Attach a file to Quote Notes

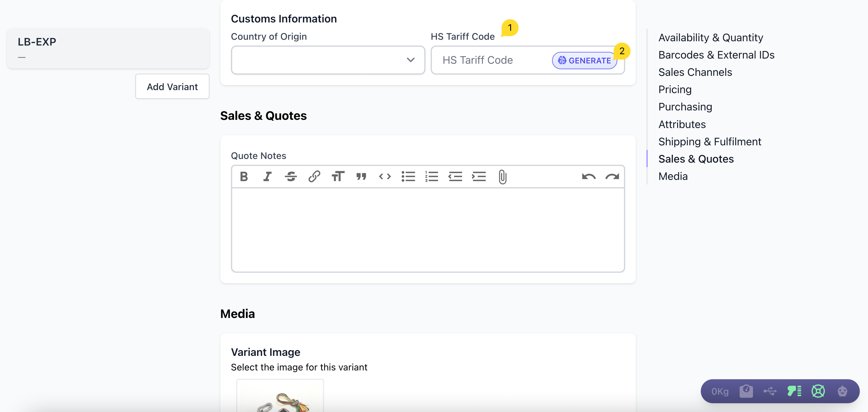(x=502, y=177)
